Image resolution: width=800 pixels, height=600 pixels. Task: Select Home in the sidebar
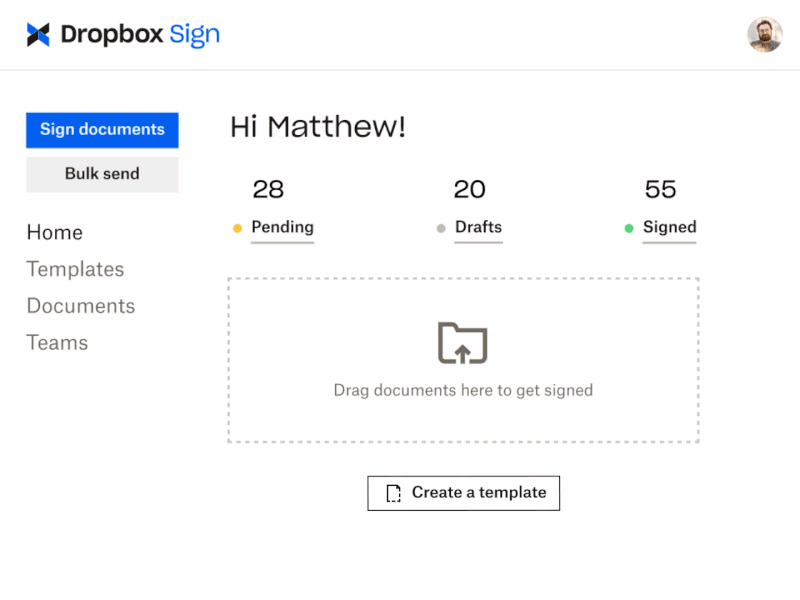click(x=54, y=232)
